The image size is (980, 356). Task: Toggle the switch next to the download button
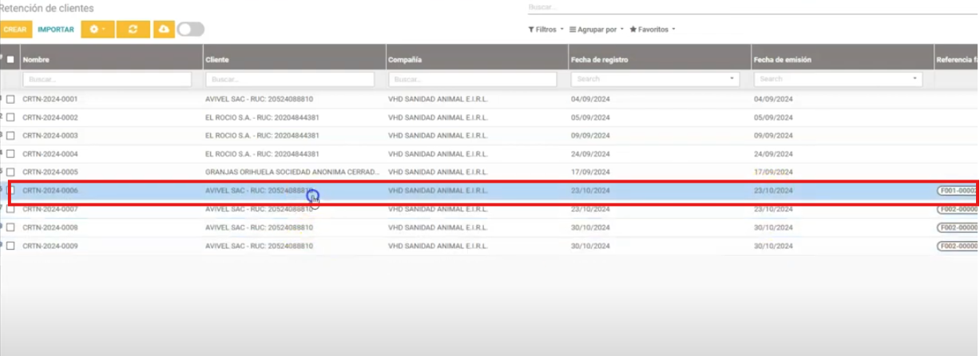[191, 30]
